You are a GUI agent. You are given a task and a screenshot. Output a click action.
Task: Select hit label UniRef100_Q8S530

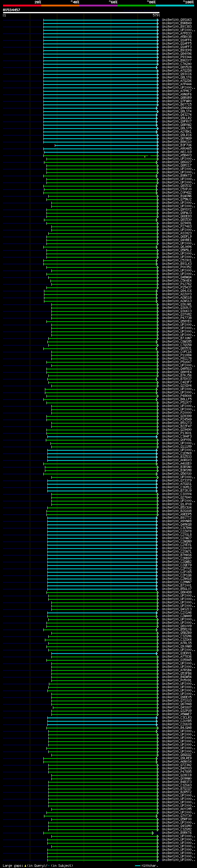(177, 220)
